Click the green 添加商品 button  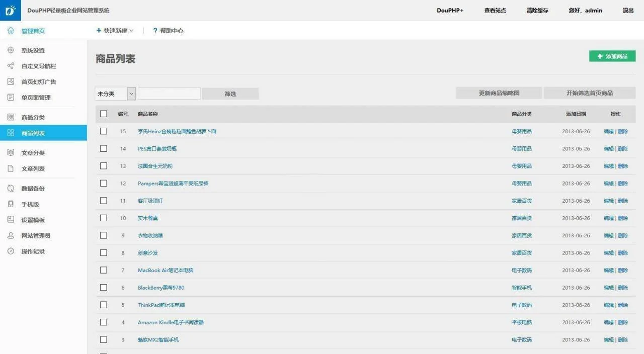pyautogui.click(x=612, y=56)
